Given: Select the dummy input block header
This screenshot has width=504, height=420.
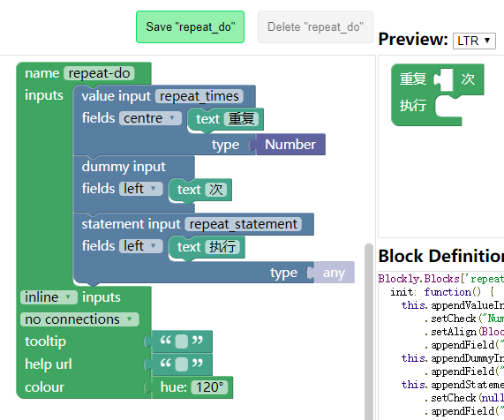Looking at the screenshot, I should coord(124,167).
